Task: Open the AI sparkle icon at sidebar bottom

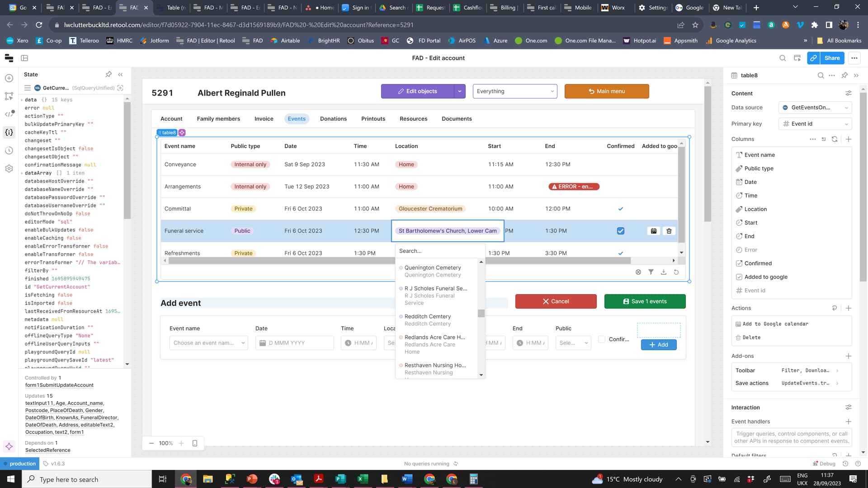Action: (9, 446)
